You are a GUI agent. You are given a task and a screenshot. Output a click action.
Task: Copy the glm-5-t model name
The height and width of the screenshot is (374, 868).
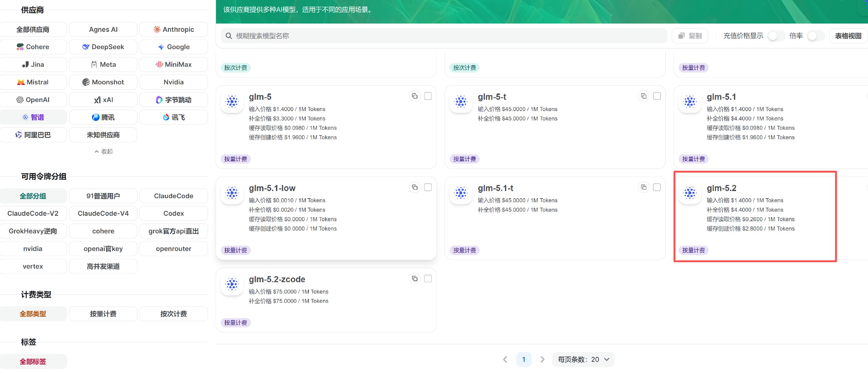(644, 96)
